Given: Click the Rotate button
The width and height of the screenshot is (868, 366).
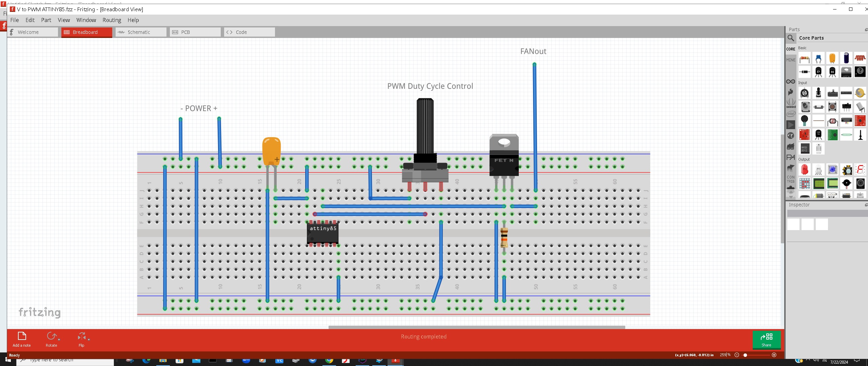Looking at the screenshot, I should click(x=51, y=339).
